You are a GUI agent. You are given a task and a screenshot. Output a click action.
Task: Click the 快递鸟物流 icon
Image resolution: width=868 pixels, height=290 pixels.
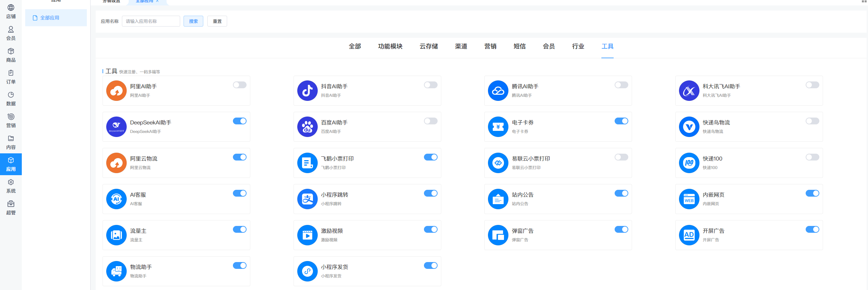pos(689,127)
